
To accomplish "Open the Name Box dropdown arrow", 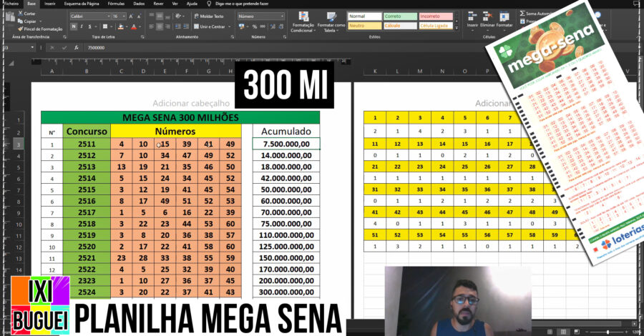I will [32, 48].
